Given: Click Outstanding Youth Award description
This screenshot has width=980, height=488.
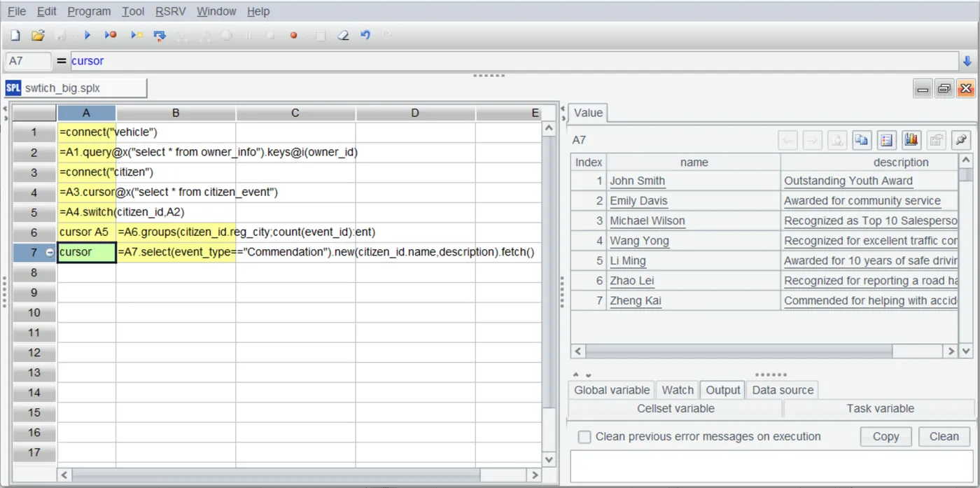Looking at the screenshot, I should pos(848,181).
